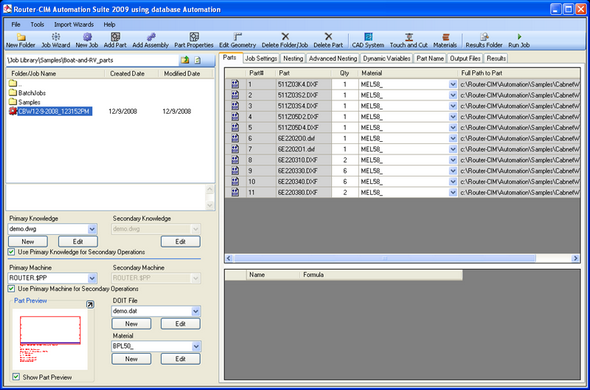The height and width of the screenshot is (390, 590).
Task: Open the Touch and Cut tool
Action: point(409,41)
